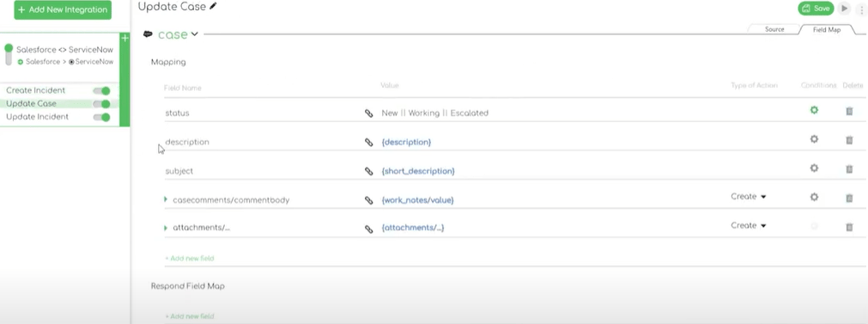Click Add new field under Mapping
The image size is (868, 324).
(x=190, y=258)
